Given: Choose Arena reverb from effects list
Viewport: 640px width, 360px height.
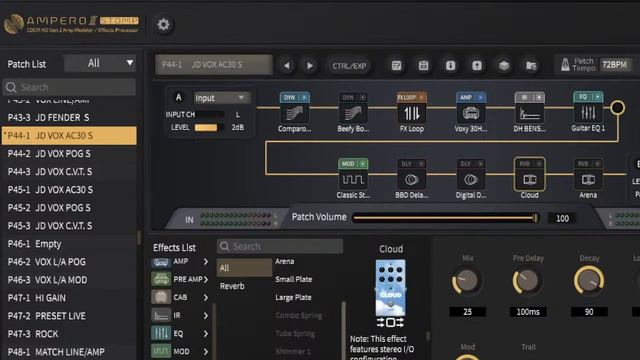Looking at the screenshot, I should click(284, 261).
